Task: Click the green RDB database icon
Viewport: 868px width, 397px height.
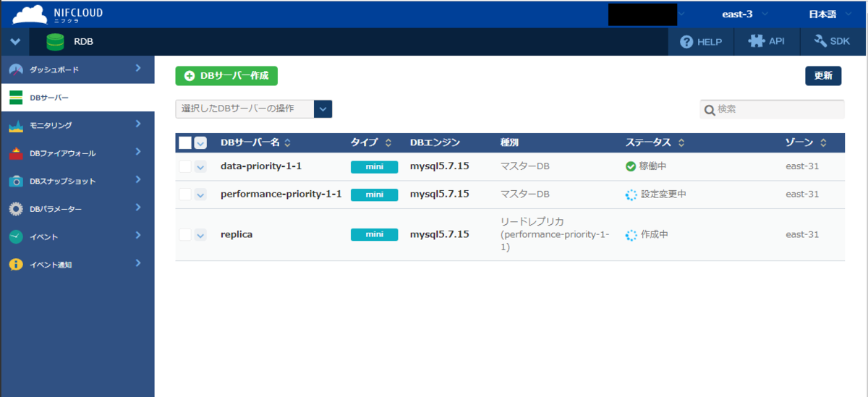Action: pos(56,42)
